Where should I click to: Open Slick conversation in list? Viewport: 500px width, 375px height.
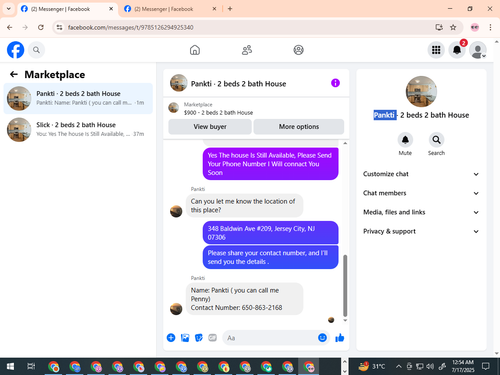78,129
